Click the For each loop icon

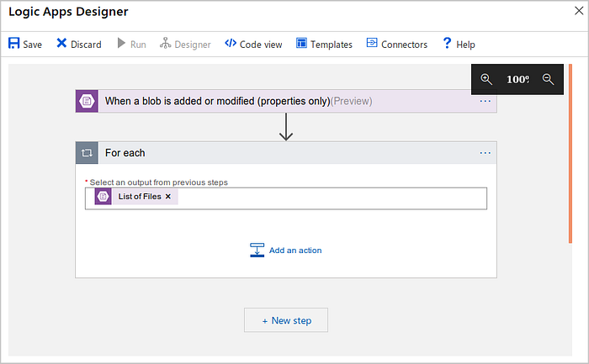tap(88, 153)
